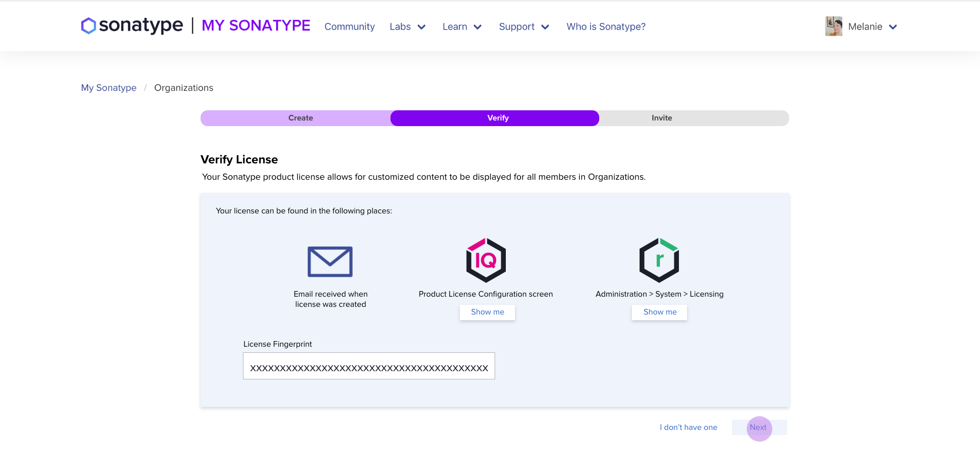This screenshot has height=457, width=980.
Task: Open the Support menu
Action: point(517,27)
